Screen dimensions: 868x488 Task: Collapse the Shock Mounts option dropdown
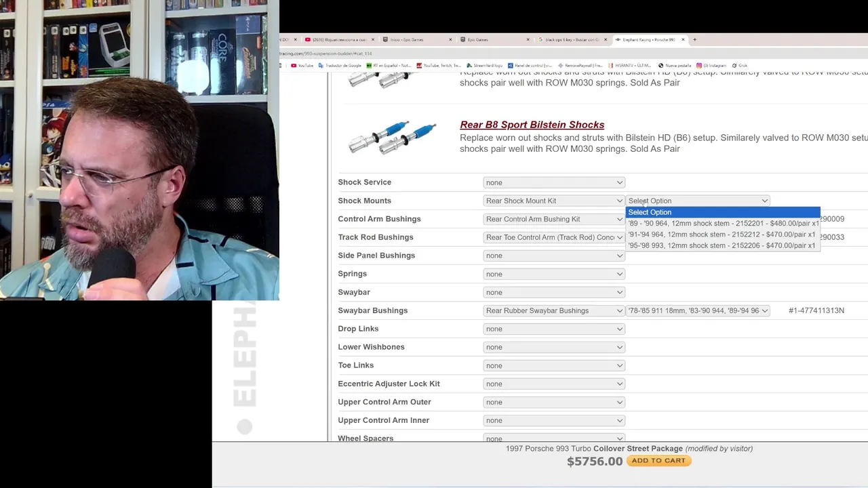(698, 201)
